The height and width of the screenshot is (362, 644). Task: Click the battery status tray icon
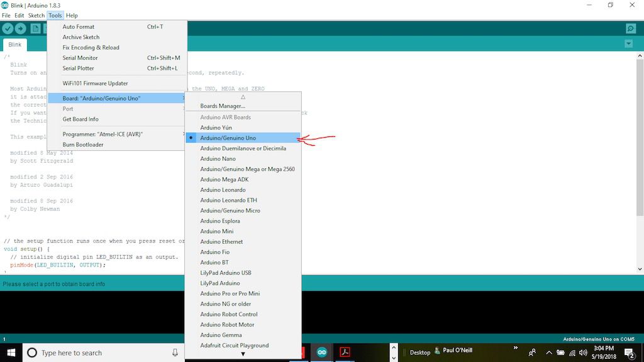560,353
